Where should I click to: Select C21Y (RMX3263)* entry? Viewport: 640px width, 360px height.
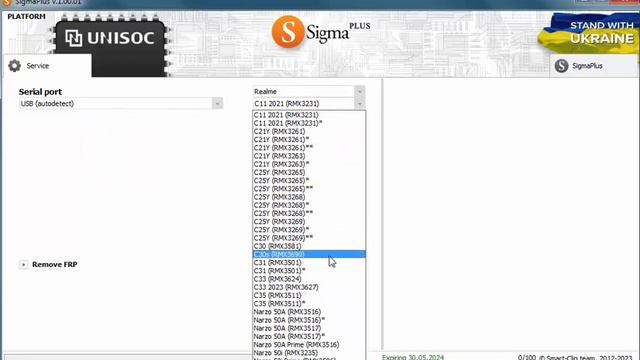point(309,164)
